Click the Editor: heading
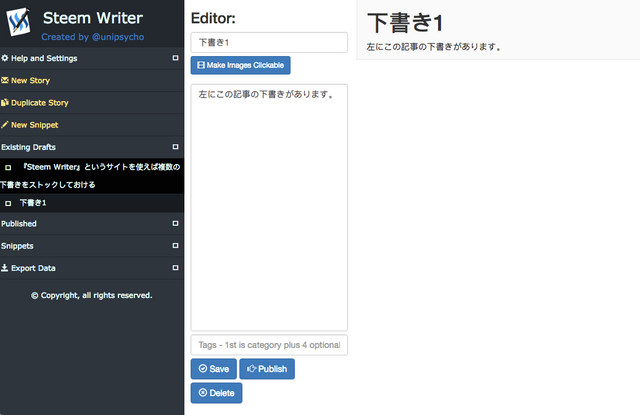The height and width of the screenshot is (415, 640). 213,18
